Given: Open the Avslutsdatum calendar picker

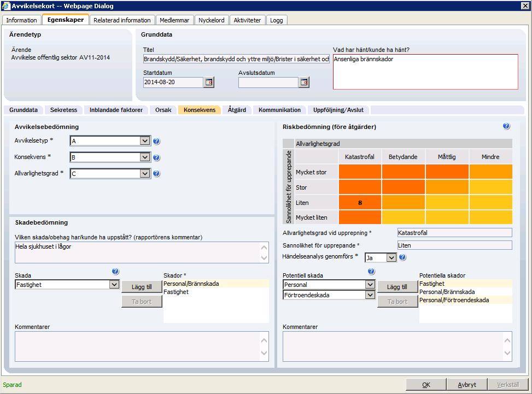Looking at the screenshot, I should pos(304,83).
